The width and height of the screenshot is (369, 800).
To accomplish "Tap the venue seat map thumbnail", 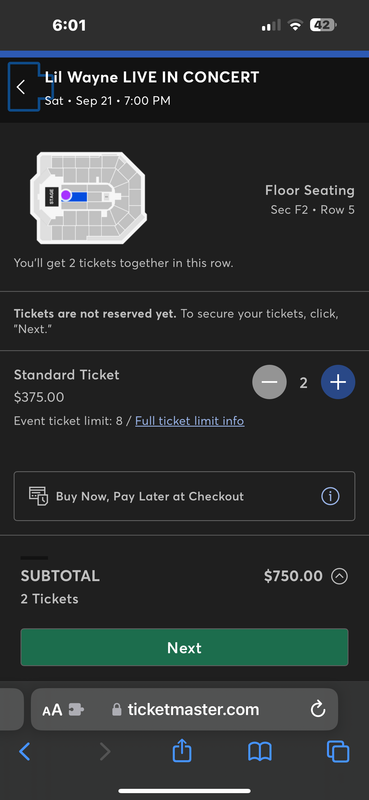I will tap(88, 198).
